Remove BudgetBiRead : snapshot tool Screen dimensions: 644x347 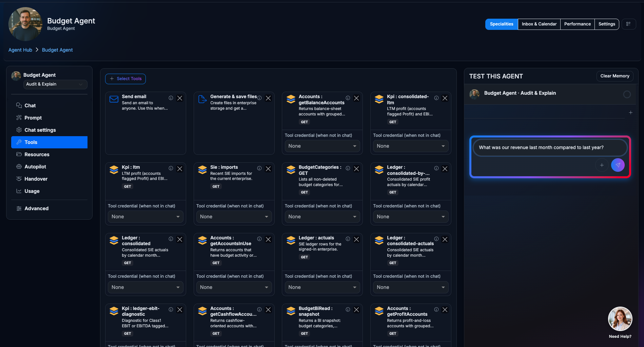(356, 310)
